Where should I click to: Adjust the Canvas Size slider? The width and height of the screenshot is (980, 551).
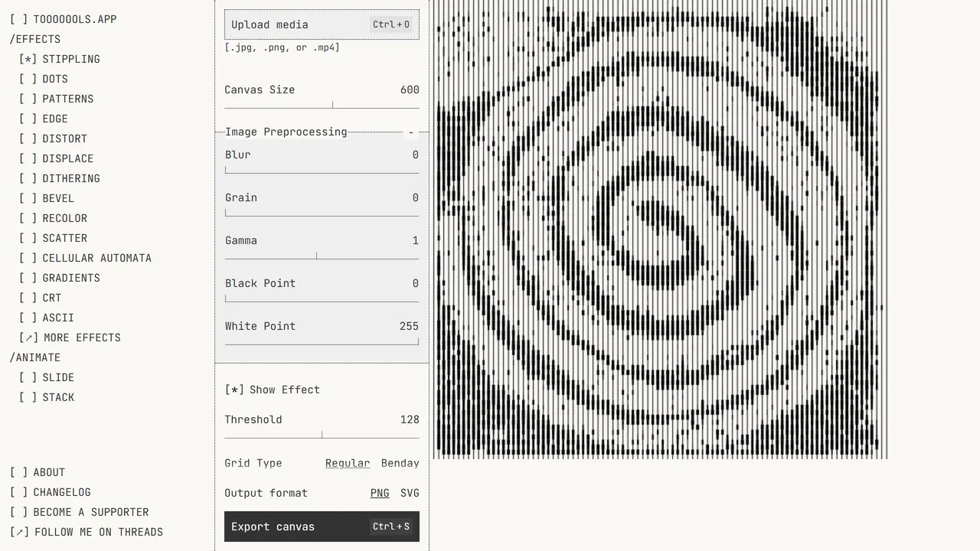pos(322,106)
